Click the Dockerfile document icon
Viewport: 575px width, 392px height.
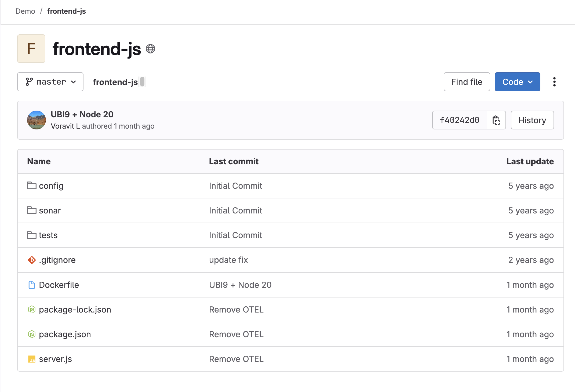32,285
